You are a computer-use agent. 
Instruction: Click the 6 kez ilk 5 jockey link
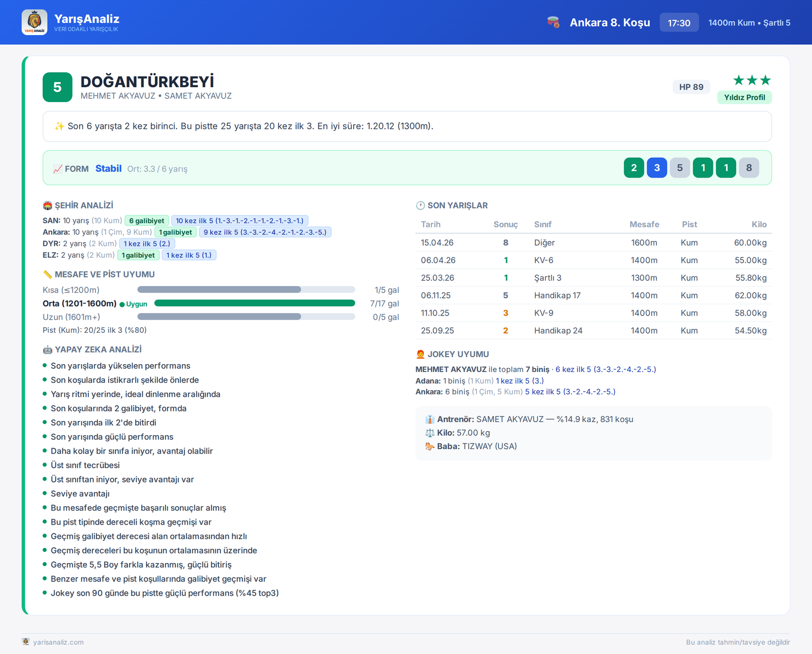pos(605,369)
